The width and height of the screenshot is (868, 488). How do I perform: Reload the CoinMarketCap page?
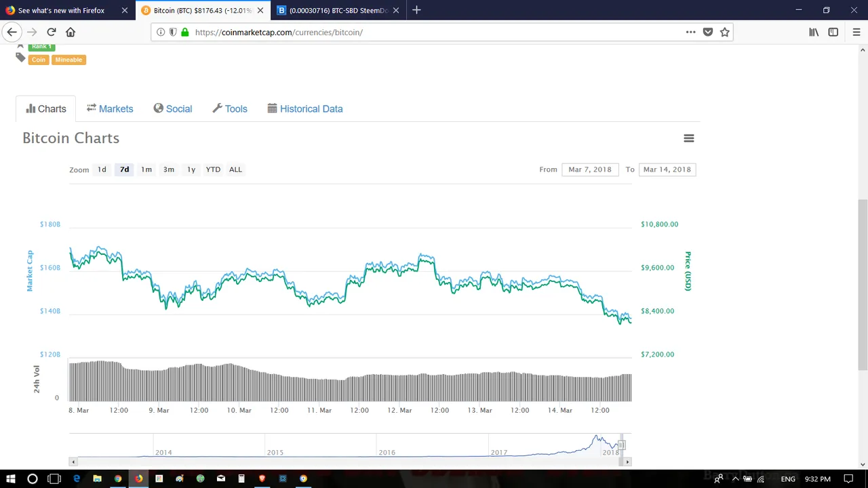pos(52,32)
